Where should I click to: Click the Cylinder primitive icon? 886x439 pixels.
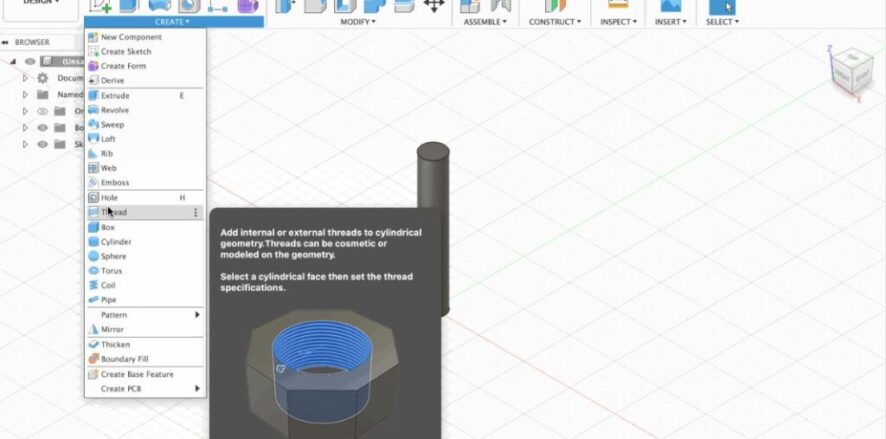click(x=93, y=242)
